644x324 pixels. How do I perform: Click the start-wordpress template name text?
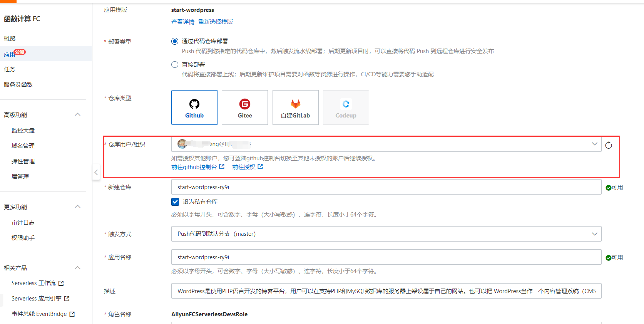click(192, 10)
